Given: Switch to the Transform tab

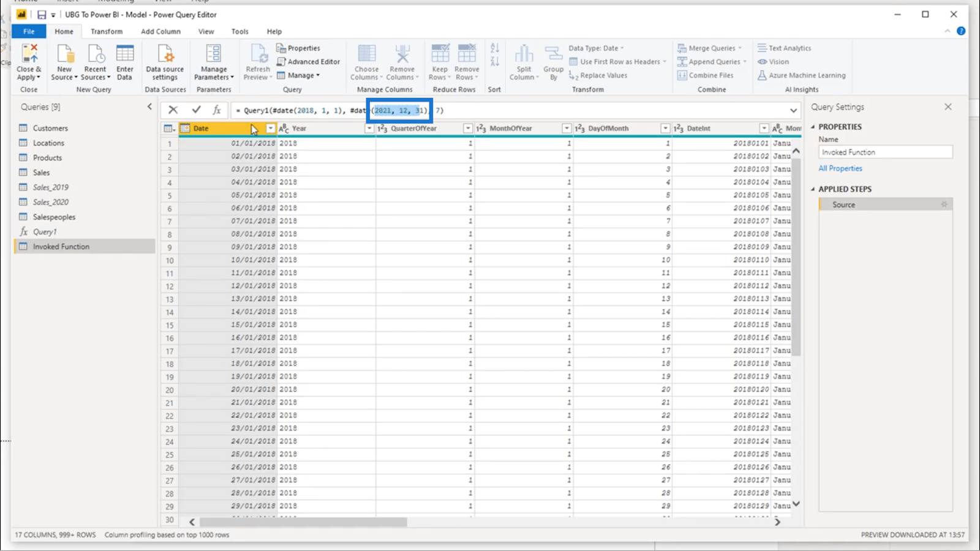Looking at the screenshot, I should point(107,31).
